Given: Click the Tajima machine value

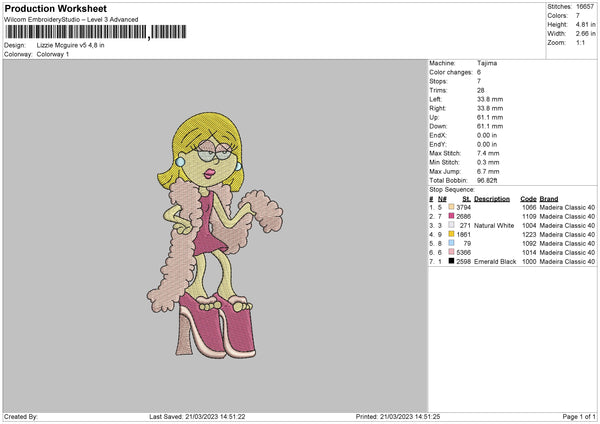Looking at the screenshot, I should 487,63.
